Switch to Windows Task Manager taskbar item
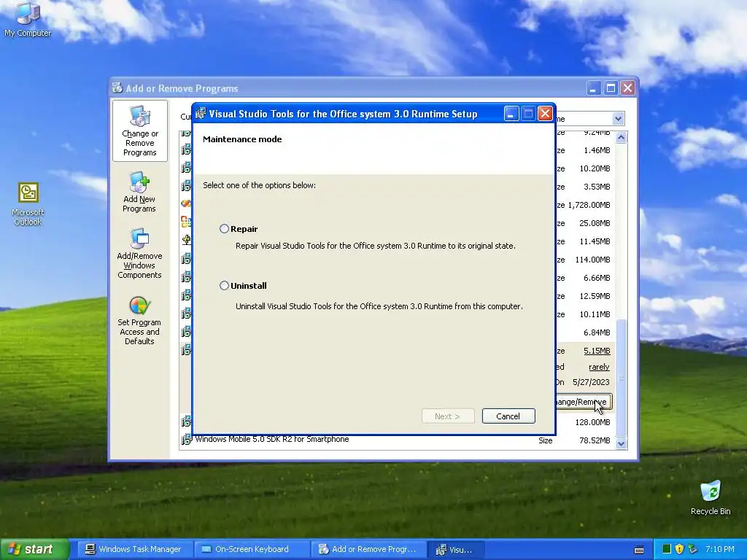The image size is (747, 560). click(134, 549)
